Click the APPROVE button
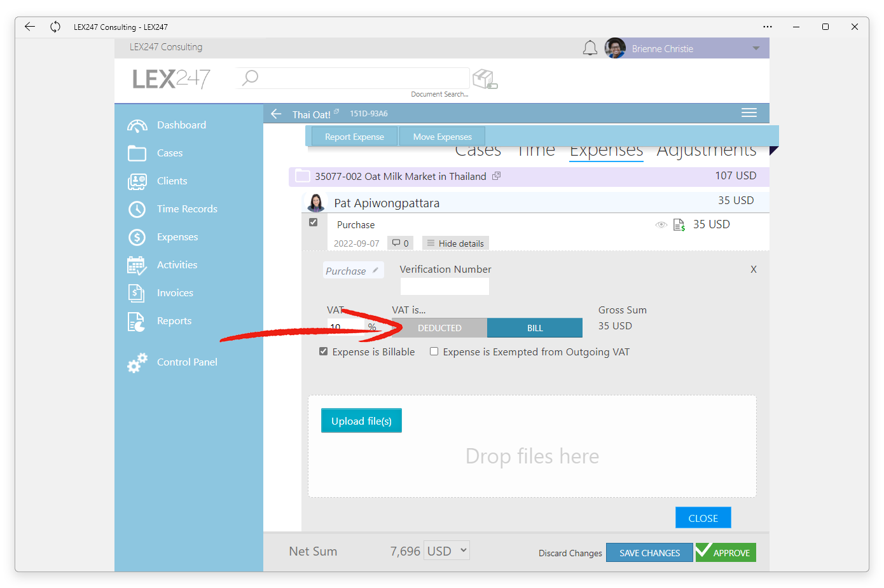The image size is (884, 588). pos(726,552)
